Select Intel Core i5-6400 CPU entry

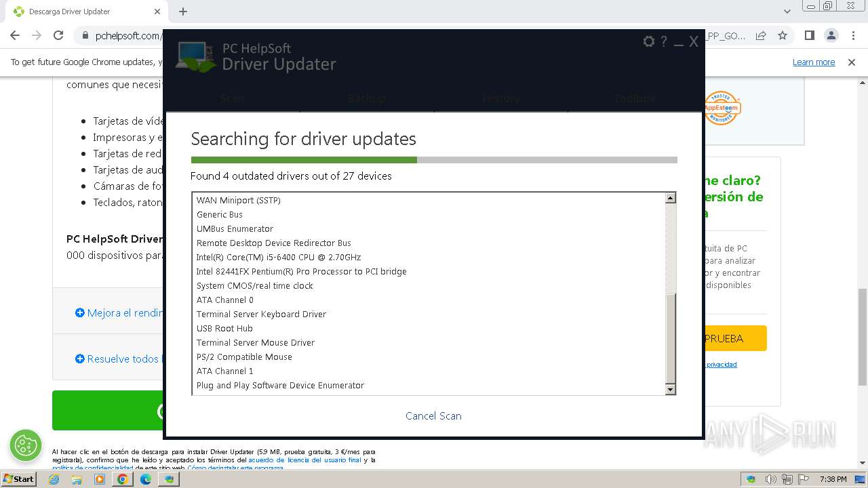(x=278, y=257)
